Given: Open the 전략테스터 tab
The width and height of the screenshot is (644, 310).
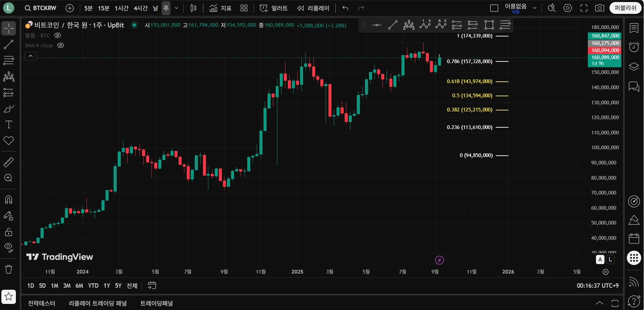Looking at the screenshot, I should (42, 303).
